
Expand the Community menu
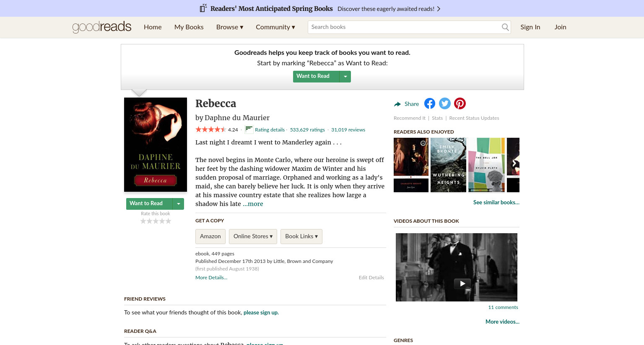275,27
